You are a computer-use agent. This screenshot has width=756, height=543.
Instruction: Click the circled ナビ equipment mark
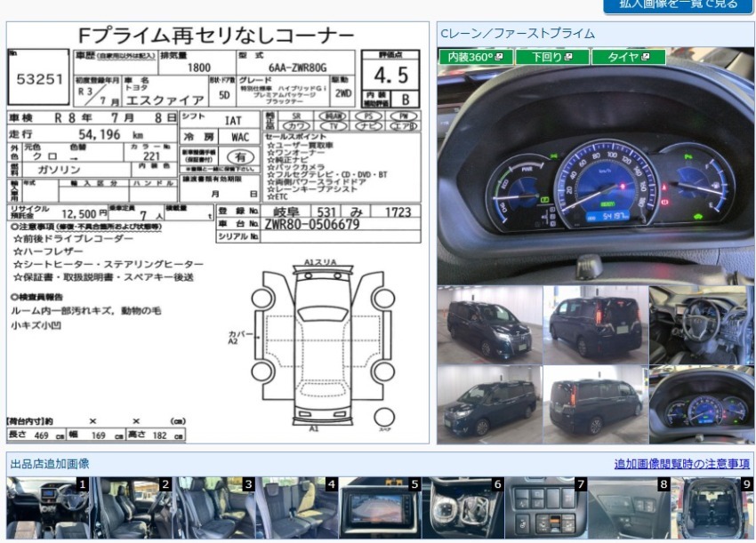pyautogui.click(x=368, y=126)
